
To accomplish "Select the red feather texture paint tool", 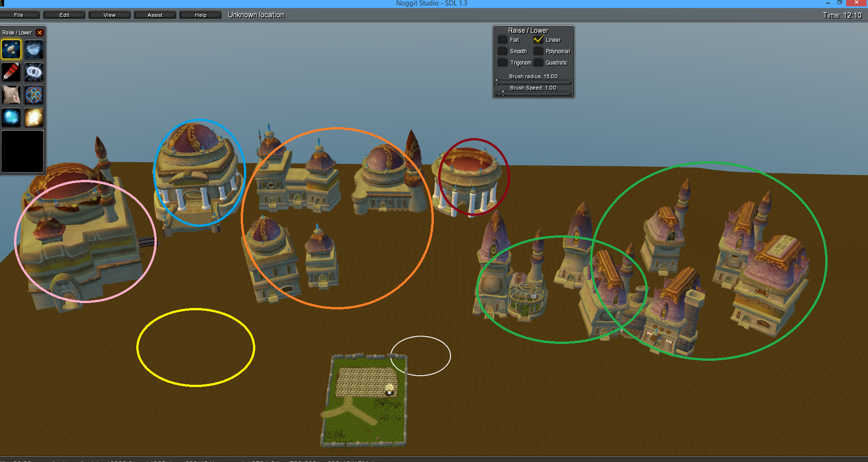I will [x=11, y=72].
